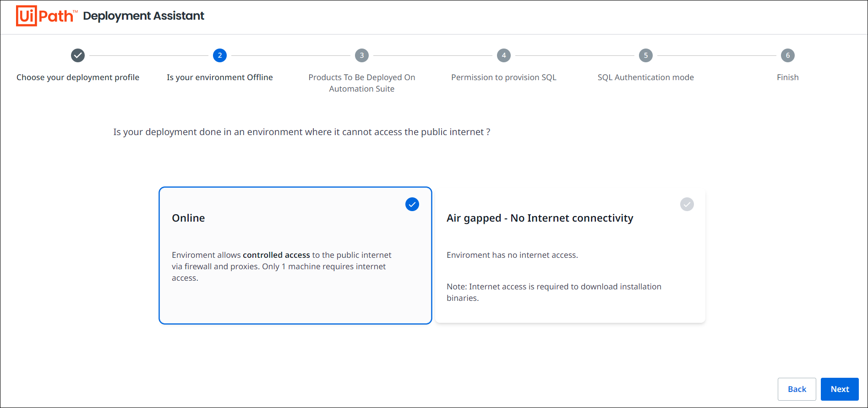Click the Next button
The height and width of the screenshot is (408, 868).
[x=840, y=389]
